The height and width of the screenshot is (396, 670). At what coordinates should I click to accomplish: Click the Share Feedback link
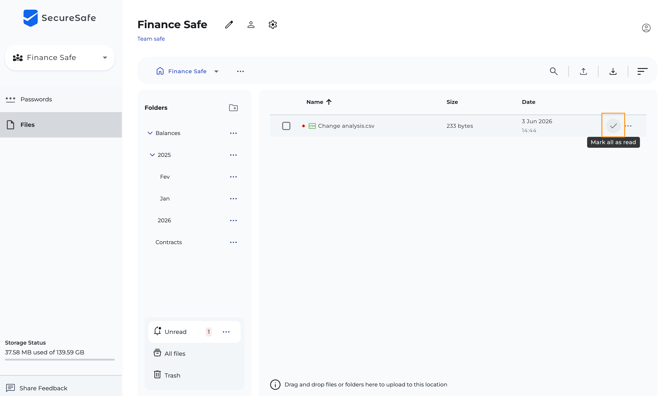coord(43,388)
